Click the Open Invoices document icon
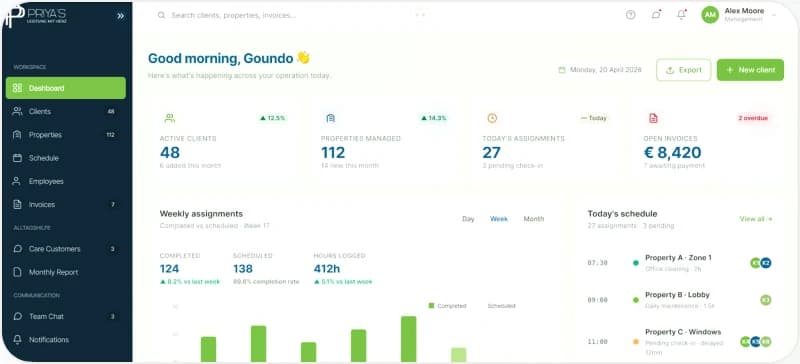Viewport: 800px width, 364px height. (x=653, y=118)
